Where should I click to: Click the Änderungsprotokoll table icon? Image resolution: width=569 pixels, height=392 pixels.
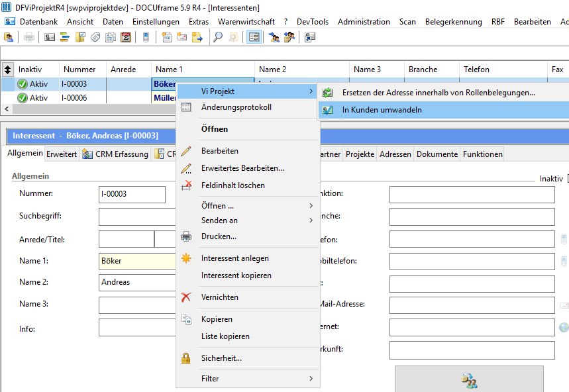coord(185,107)
